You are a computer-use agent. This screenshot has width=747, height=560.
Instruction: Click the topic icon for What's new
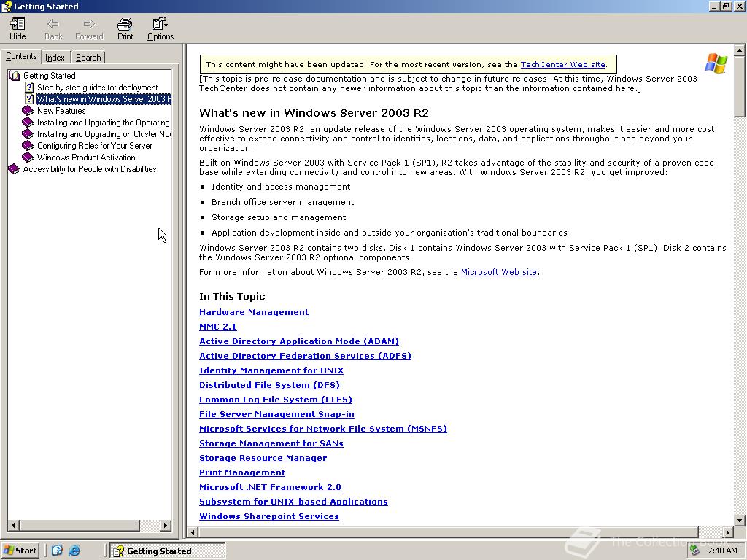point(29,99)
